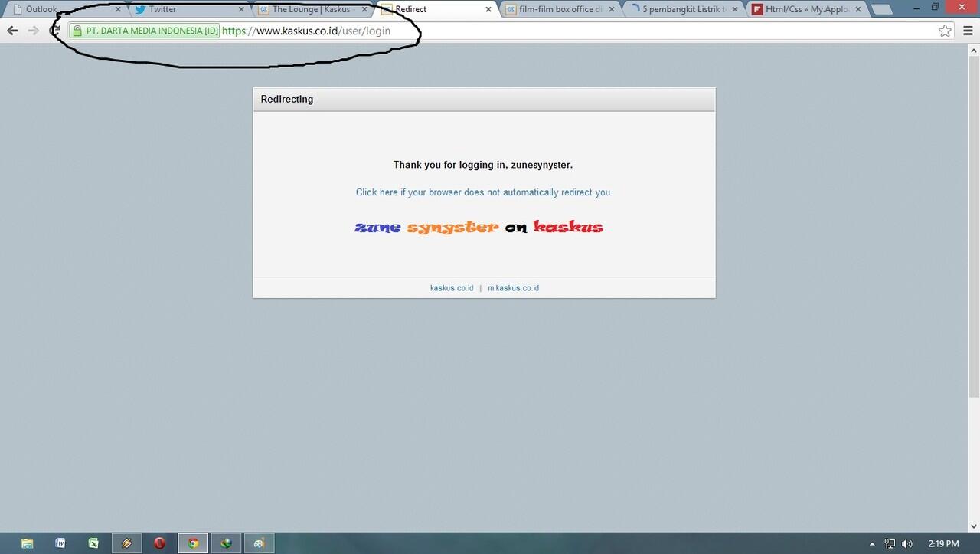Switch to 5 pembangkit Listrik tab
The image size is (980, 554).
pos(681,9)
